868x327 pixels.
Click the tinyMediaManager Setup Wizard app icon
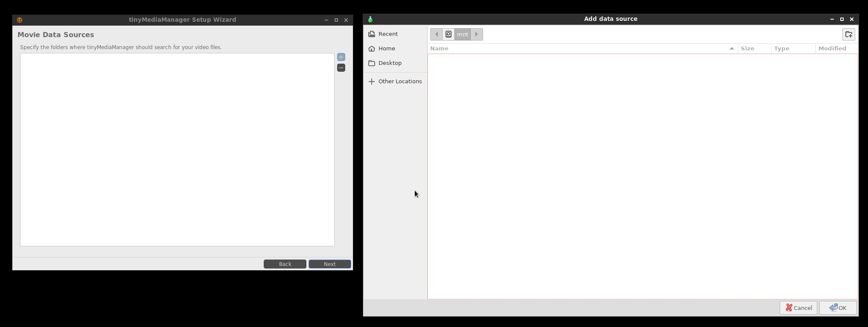[20, 20]
